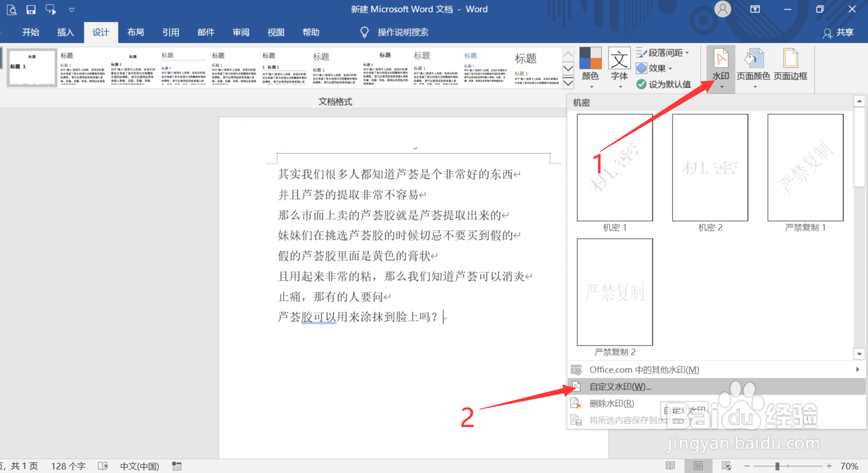The width and height of the screenshot is (868, 473).
Task: Open the 水印 (Watermark) gallery
Action: click(720, 66)
